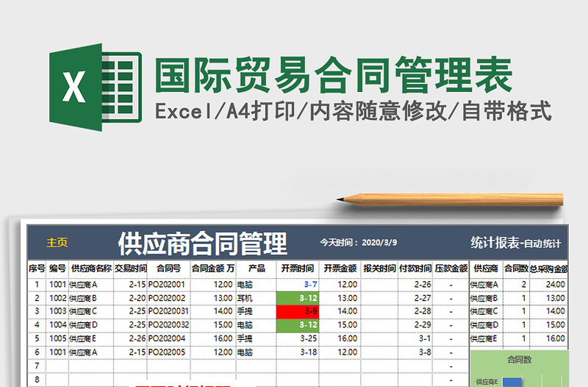
Task: Click the Excel/A4打印 subtitle line
Action: click(x=353, y=111)
